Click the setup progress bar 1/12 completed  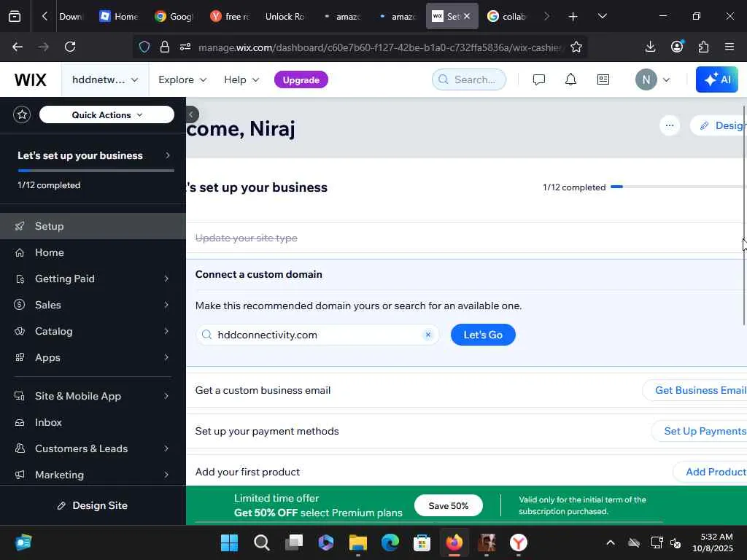point(678,187)
